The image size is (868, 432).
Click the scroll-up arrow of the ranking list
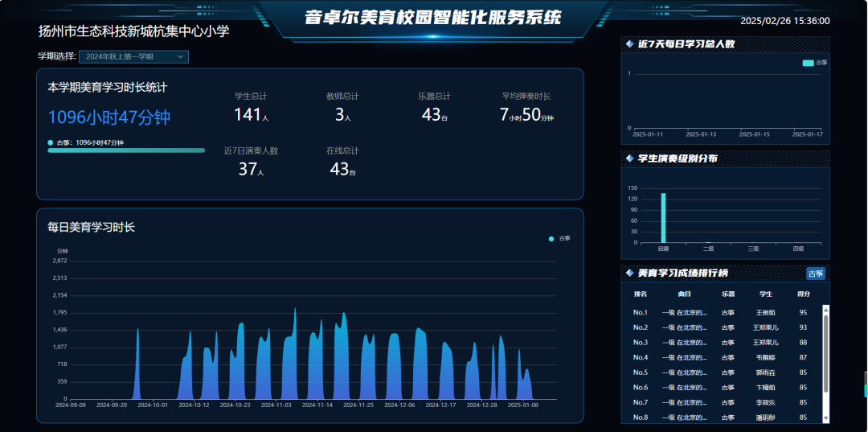coord(825,310)
